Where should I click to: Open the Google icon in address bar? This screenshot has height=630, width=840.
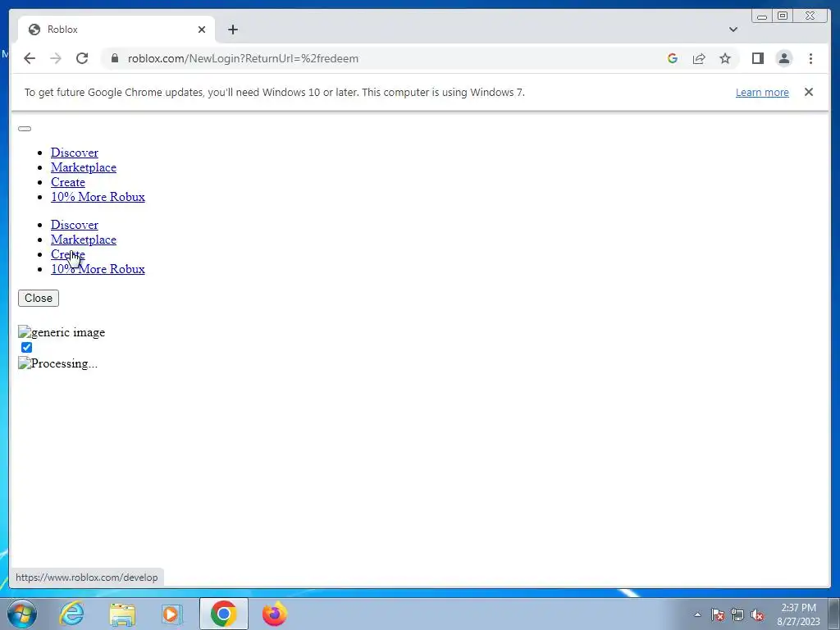[673, 58]
